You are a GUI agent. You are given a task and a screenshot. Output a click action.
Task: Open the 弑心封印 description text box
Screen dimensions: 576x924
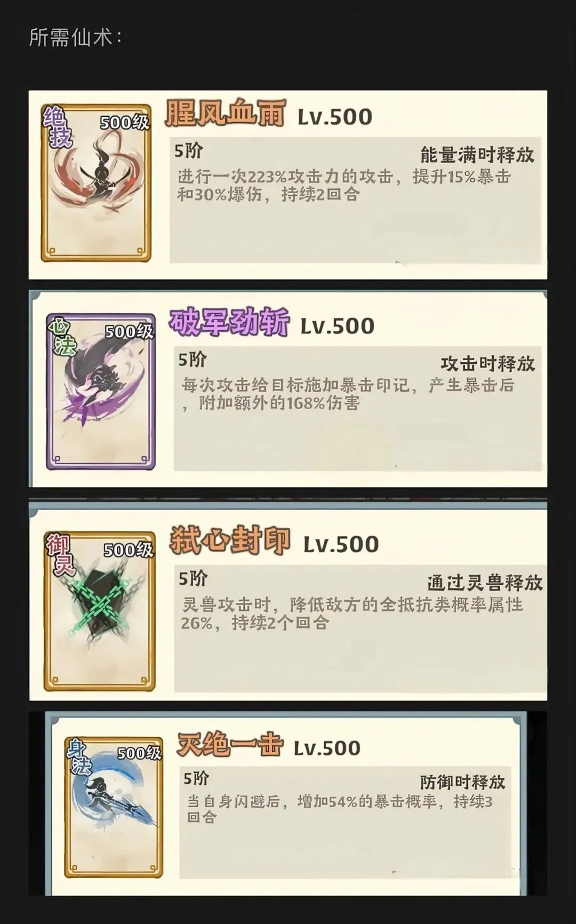pyautogui.click(x=361, y=628)
